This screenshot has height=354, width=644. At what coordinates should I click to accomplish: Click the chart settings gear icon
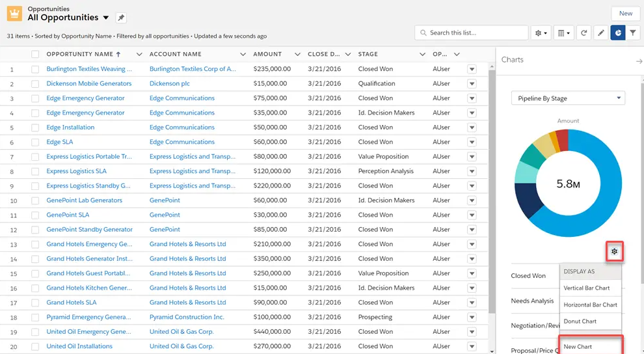coord(614,251)
